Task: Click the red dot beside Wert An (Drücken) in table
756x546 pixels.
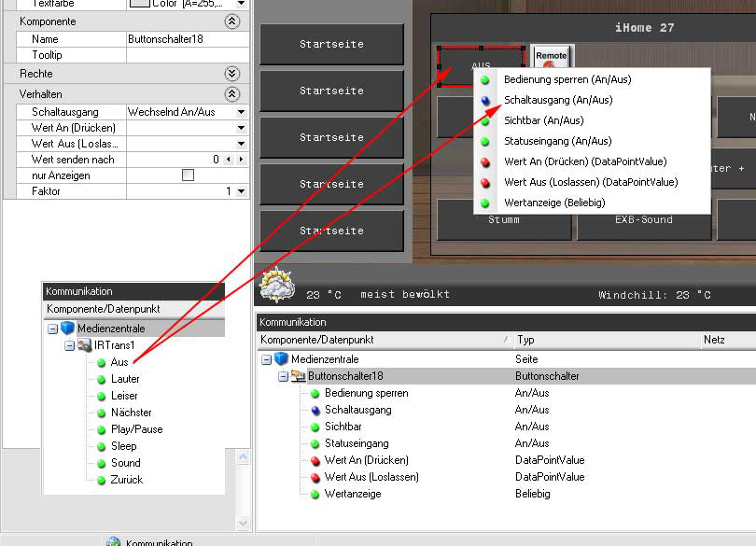Action: point(315,461)
